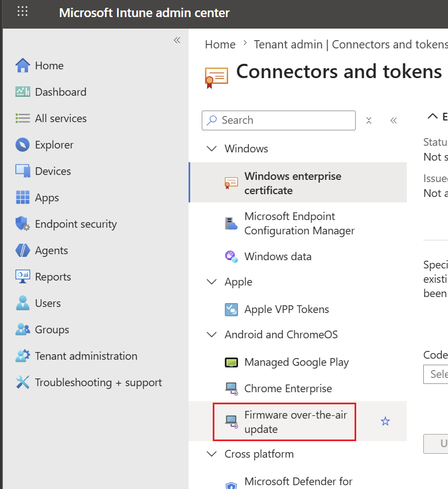This screenshot has width=448, height=489.
Task: Open Microsoft Defender for entry
Action: tap(298, 482)
